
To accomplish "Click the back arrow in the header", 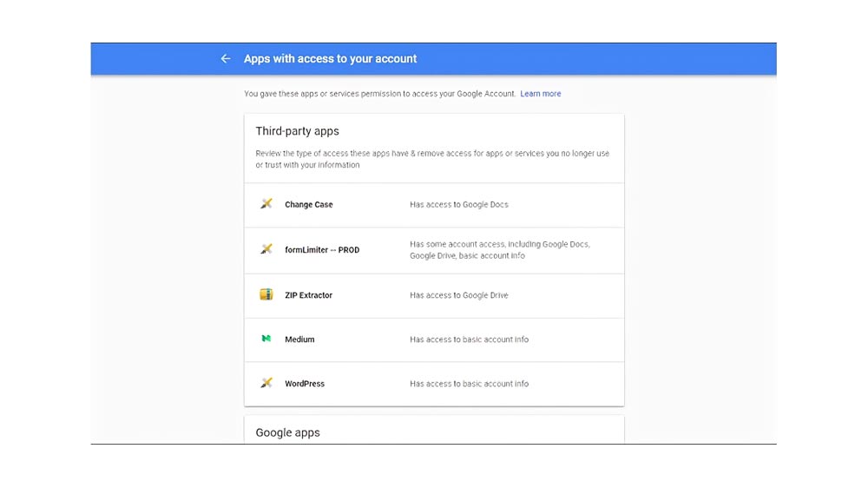I will click(226, 59).
